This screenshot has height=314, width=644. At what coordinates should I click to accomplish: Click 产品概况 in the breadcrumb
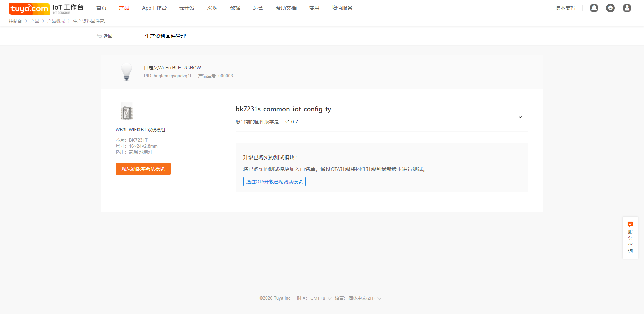coord(56,21)
